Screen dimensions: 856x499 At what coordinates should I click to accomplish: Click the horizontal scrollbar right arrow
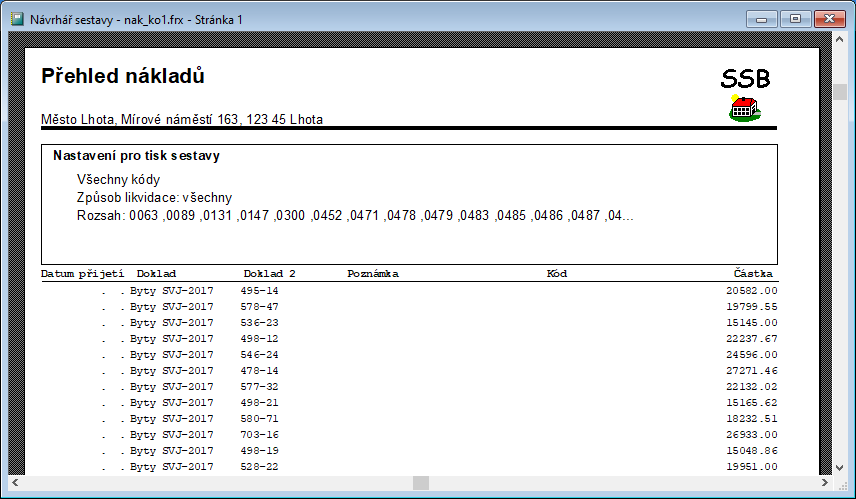(825, 483)
